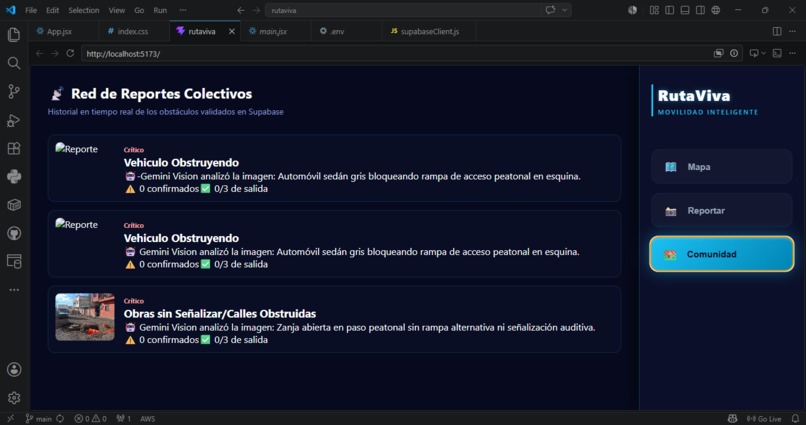Click Obras sin Señalizar/Calles Obstruidas title

click(220, 313)
